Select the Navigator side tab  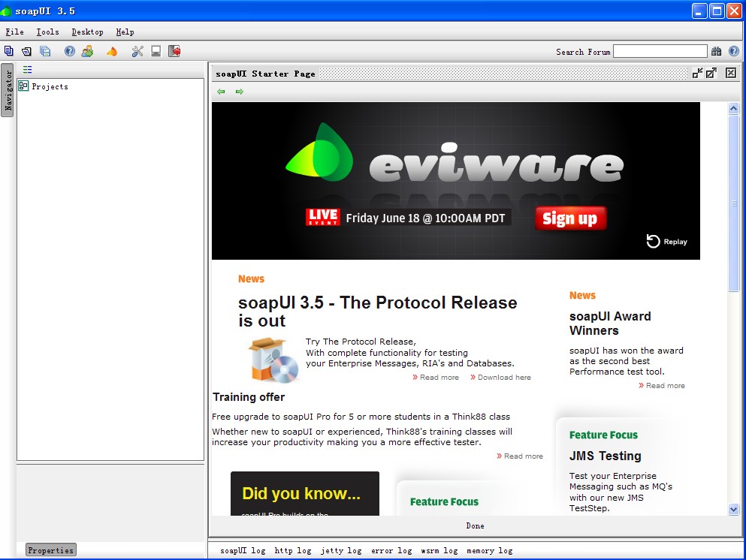8,90
